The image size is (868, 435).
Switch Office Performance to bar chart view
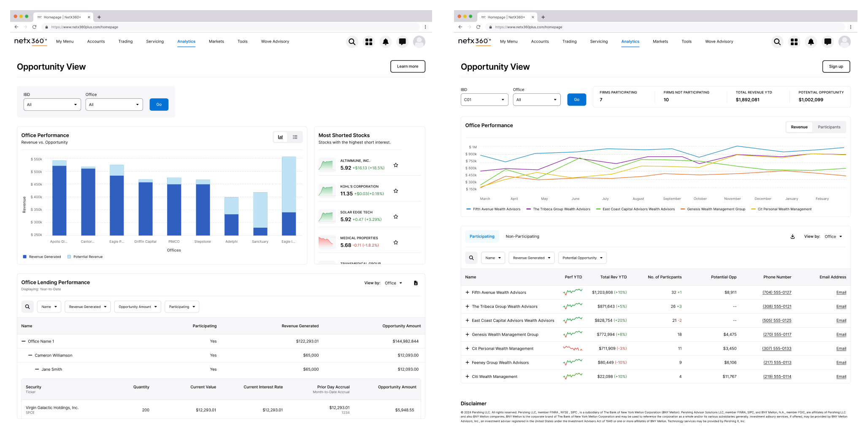tap(281, 137)
